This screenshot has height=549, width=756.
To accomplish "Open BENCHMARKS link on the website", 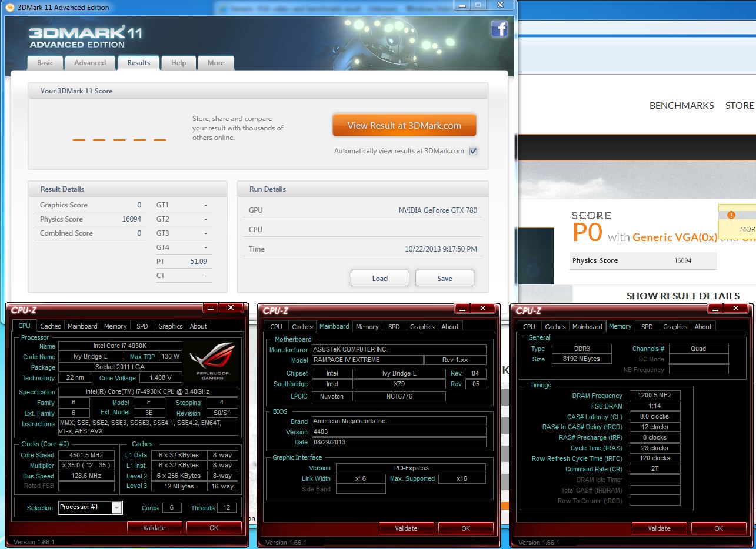I will click(x=681, y=106).
